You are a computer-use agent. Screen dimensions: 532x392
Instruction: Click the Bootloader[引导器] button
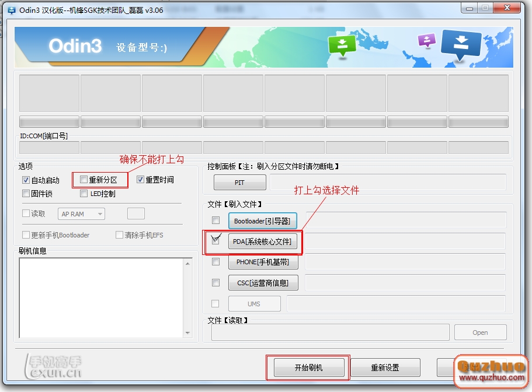(262, 221)
